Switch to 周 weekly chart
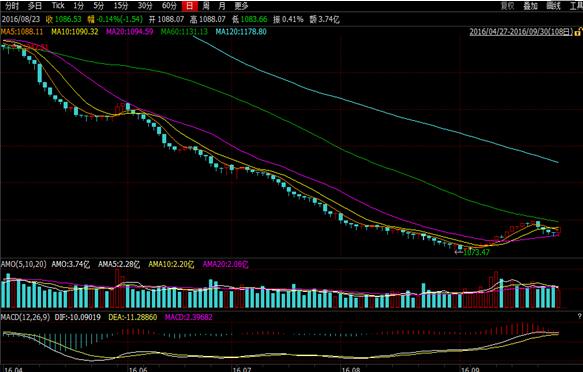 click(x=206, y=6)
